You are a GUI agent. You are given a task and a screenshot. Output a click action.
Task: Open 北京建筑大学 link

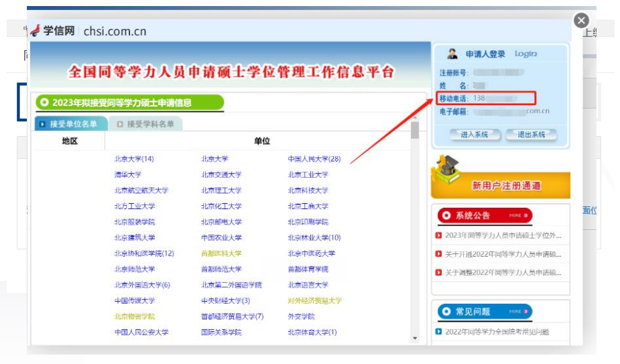[x=135, y=237]
